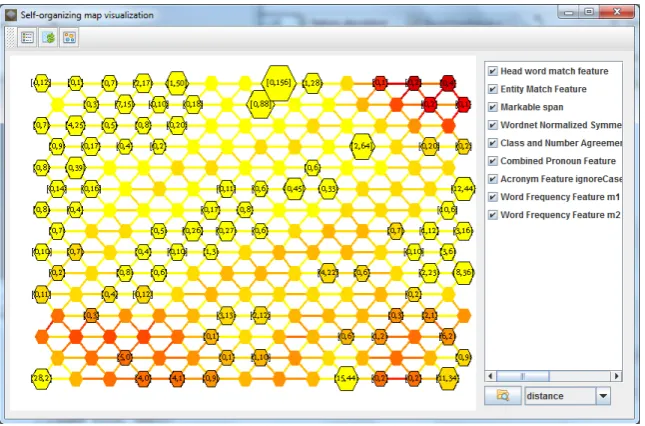The width and height of the screenshot is (645, 426).
Task: Click the feature list right scroll arrow
Action: 616,376
